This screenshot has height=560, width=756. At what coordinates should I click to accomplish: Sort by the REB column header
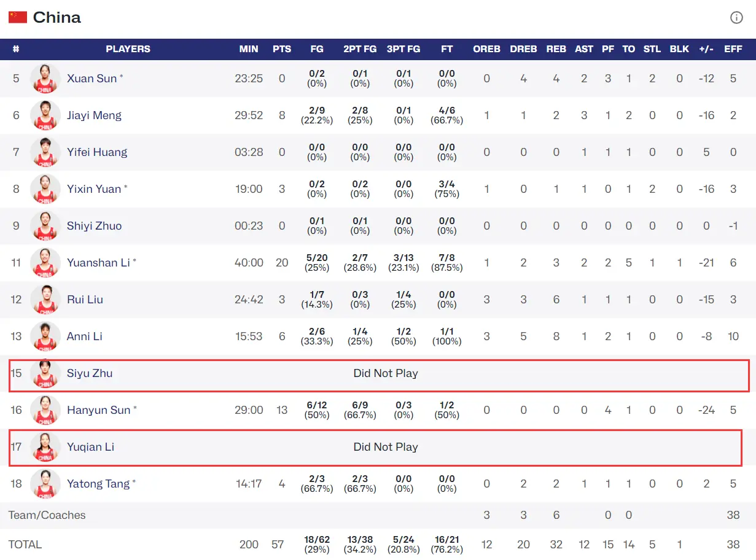[x=556, y=49]
